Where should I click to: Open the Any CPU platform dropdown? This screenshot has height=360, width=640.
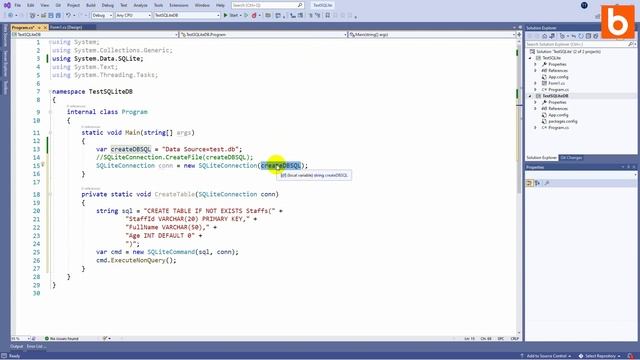point(133,15)
